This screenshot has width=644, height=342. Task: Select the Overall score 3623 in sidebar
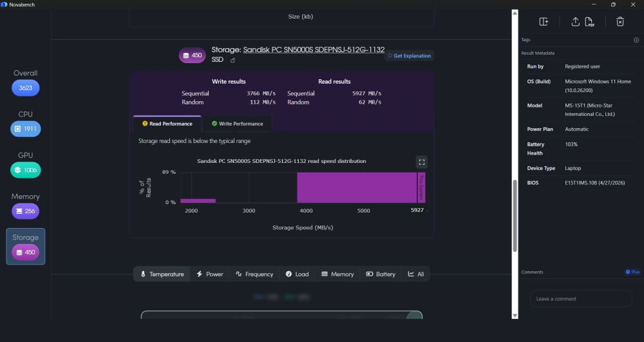click(x=26, y=88)
